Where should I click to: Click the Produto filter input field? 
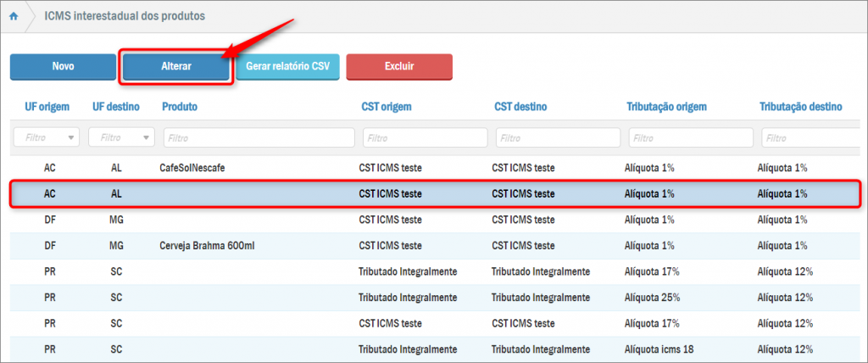[259, 137]
